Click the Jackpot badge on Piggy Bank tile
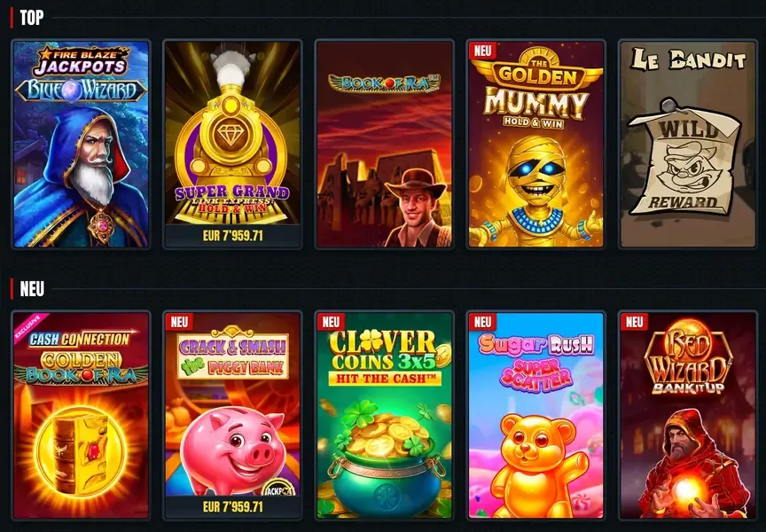The width and height of the screenshot is (766, 532). 279,486
